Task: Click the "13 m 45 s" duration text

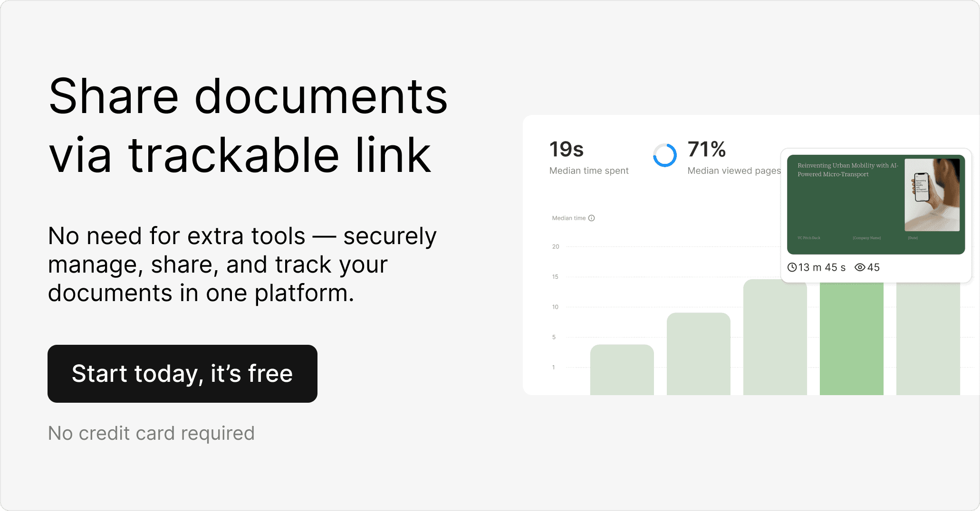Action: pos(822,267)
